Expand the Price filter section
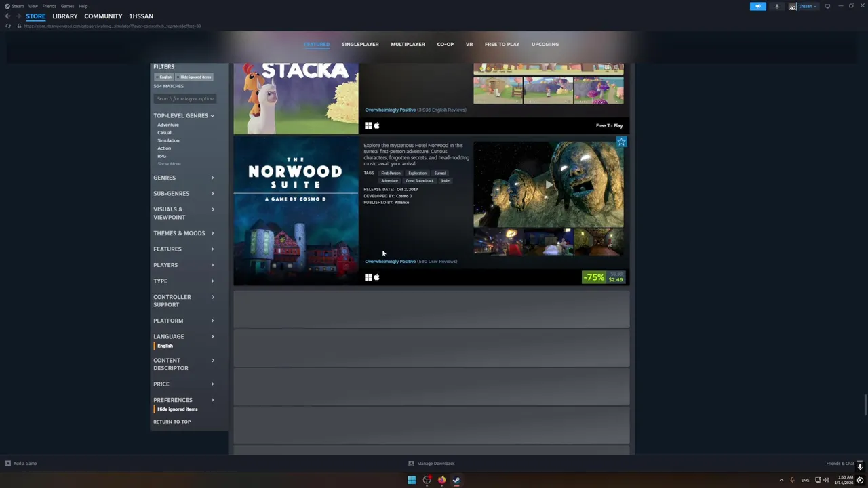Viewport: 868px width, 488px height. [x=184, y=384]
